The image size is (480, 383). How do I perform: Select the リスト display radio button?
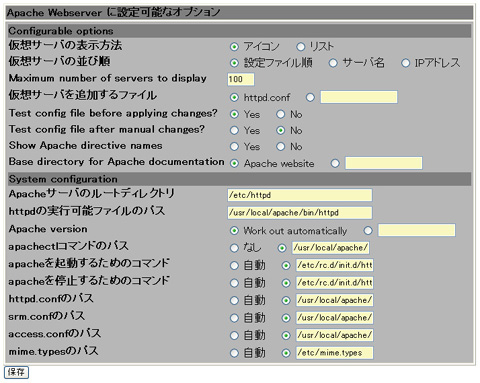[x=301, y=47]
